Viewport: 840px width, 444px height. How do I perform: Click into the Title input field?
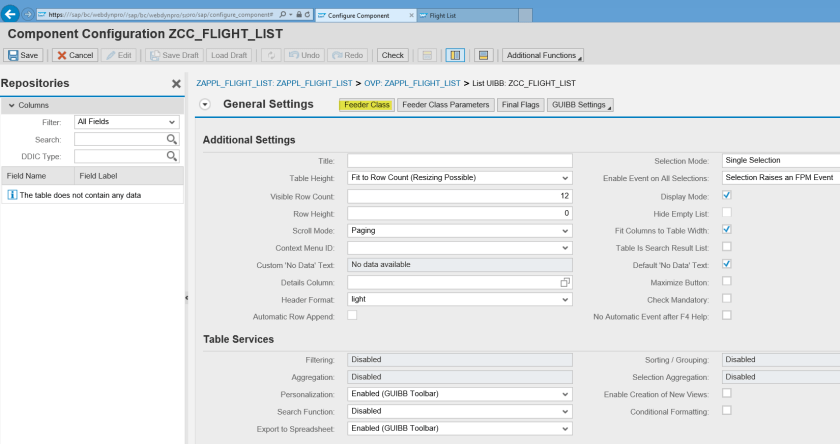tap(459, 161)
